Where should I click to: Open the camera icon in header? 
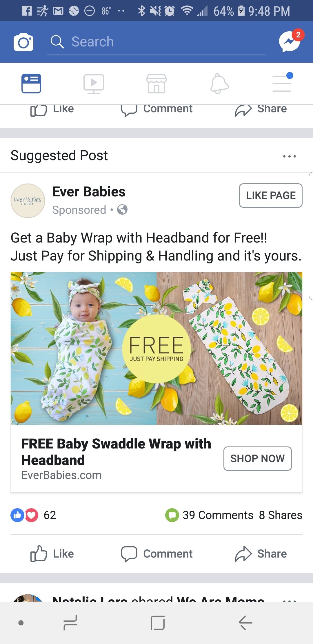(23, 42)
